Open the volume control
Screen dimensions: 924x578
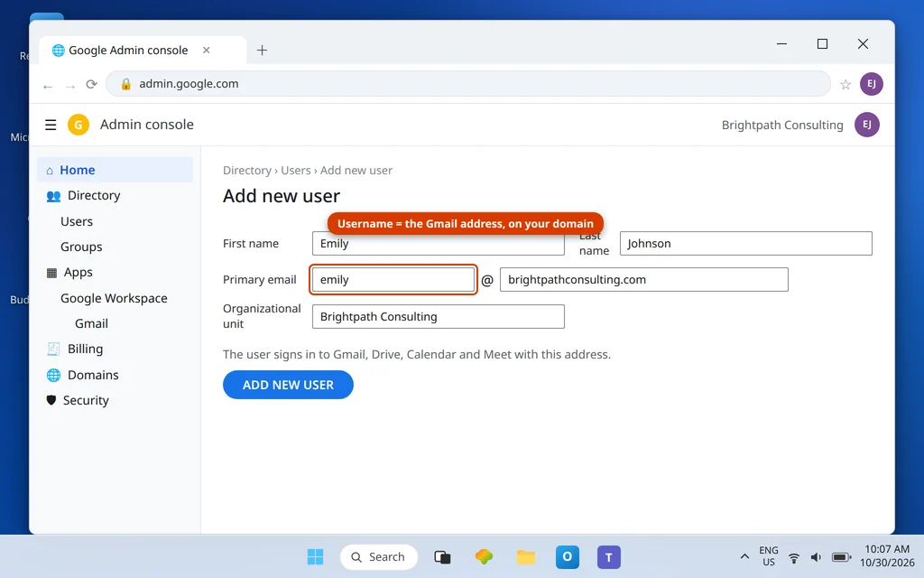click(816, 557)
